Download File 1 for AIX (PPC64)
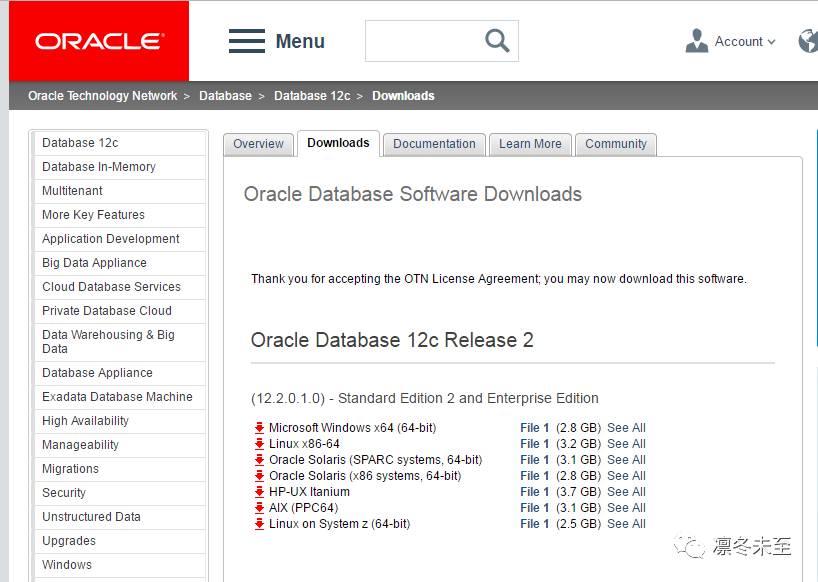The width and height of the screenshot is (818, 582). [535, 508]
